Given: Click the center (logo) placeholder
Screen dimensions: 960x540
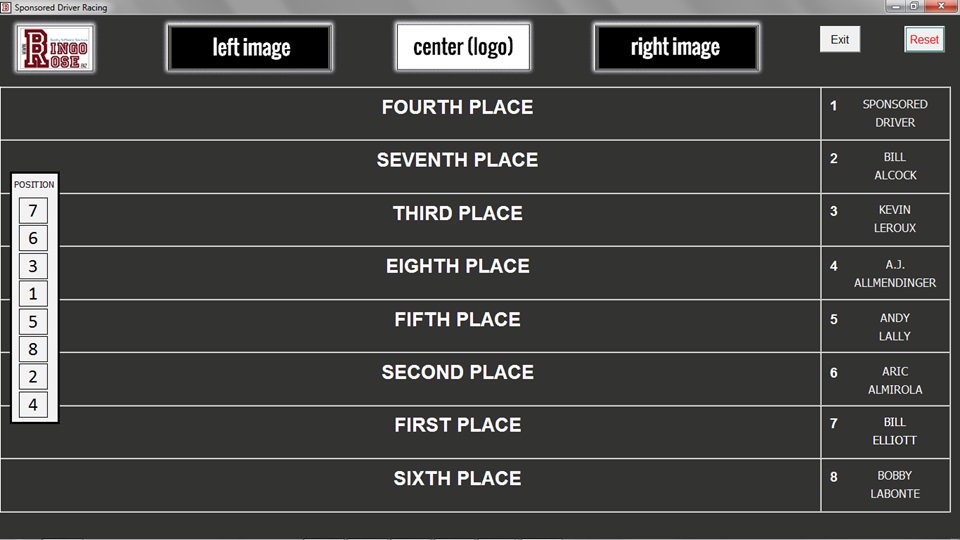Looking at the screenshot, I should (x=462, y=47).
